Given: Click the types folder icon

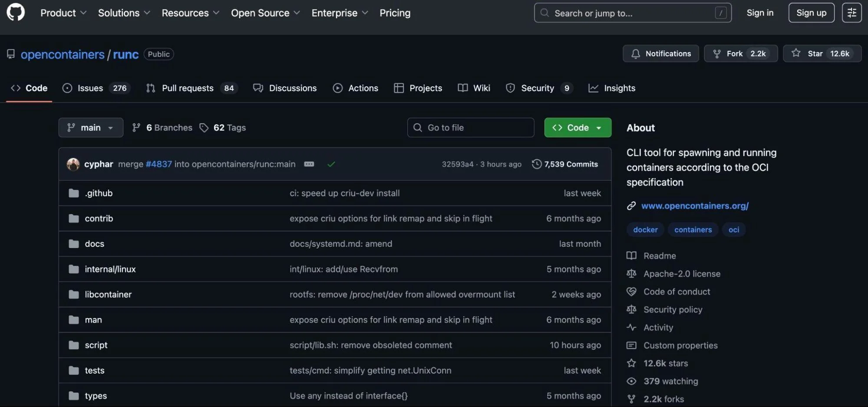Looking at the screenshot, I should click(74, 396).
